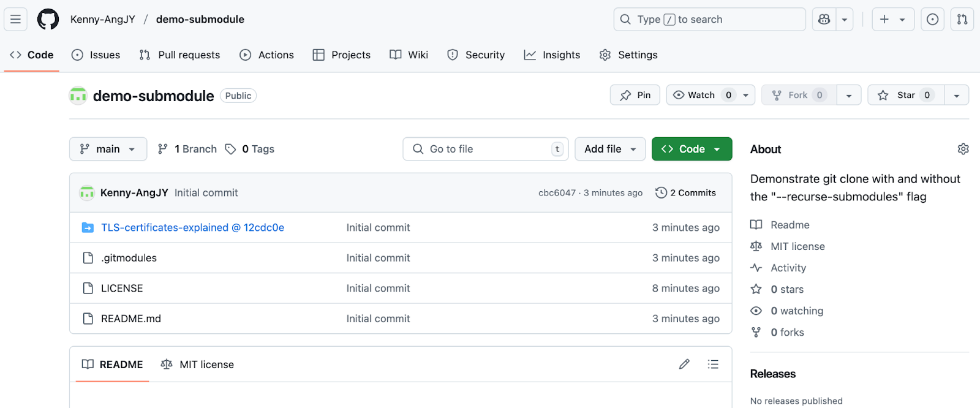Open the README outline list icon

pyautogui.click(x=713, y=364)
